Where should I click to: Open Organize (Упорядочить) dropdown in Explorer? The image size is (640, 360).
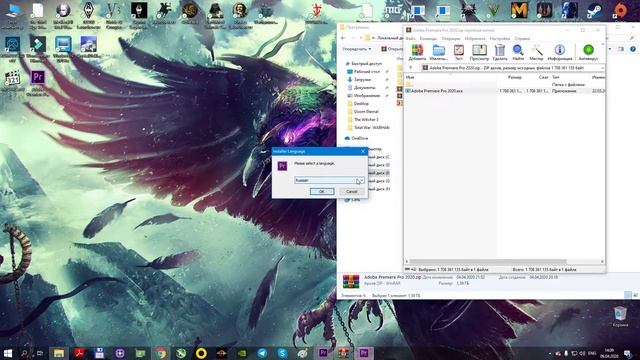click(356, 49)
